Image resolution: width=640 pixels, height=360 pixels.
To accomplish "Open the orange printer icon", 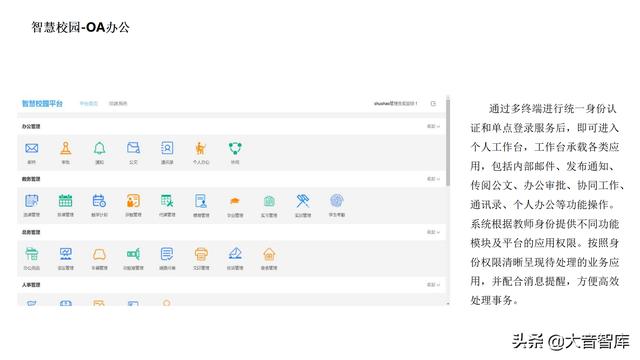I will pos(201,254).
